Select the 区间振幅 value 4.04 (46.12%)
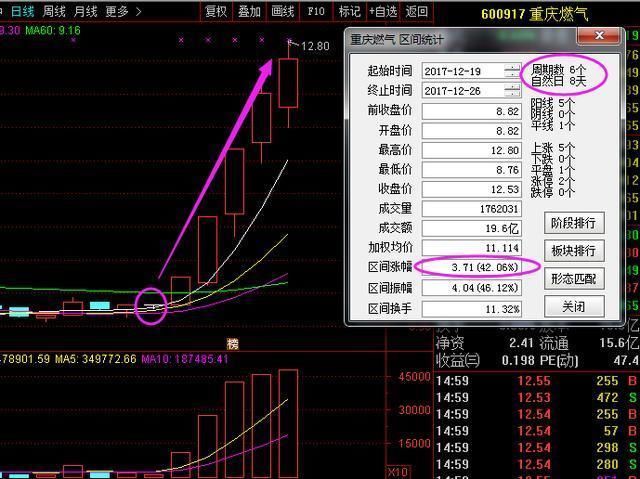This screenshot has width=640, height=479. point(471,288)
